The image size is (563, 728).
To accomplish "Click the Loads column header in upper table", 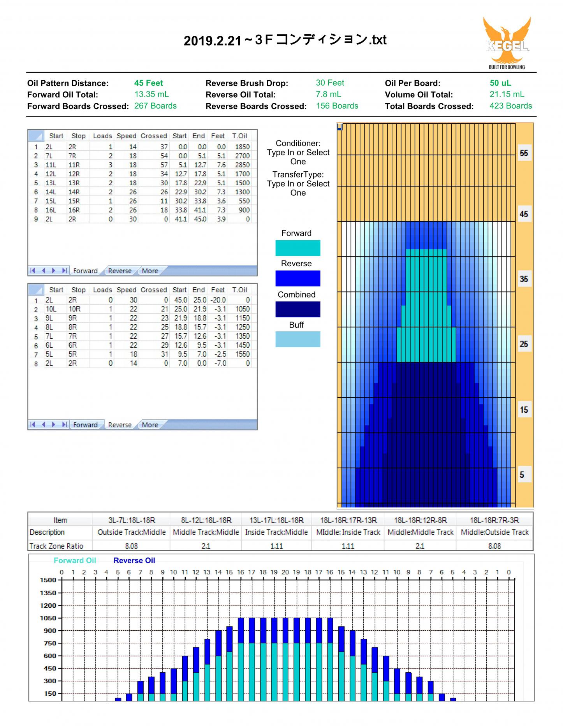I will (x=102, y=136).
